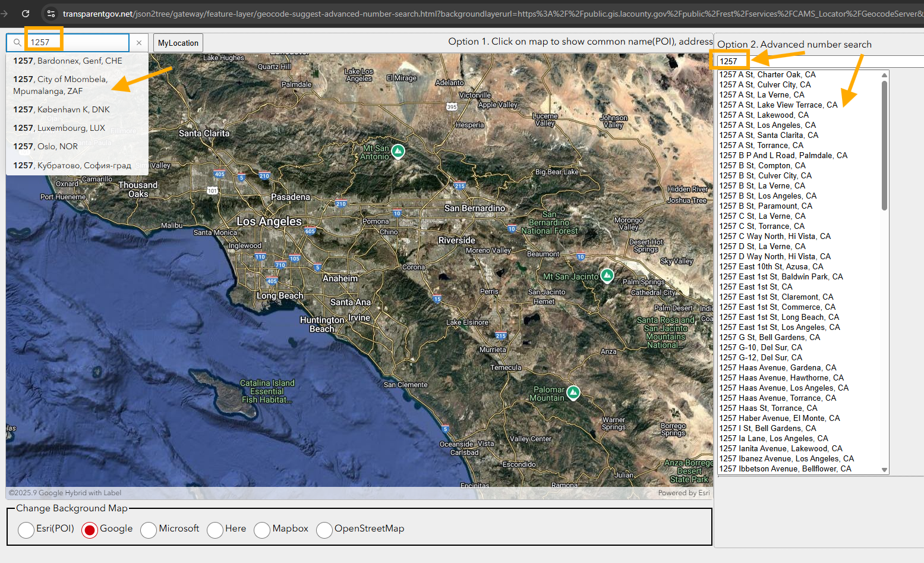The height and width of the screenshot is (563, 924).
Task: Choose suggestion 1257, Bardonnex, Genf, CHE
Action: [x=68, y=61]
